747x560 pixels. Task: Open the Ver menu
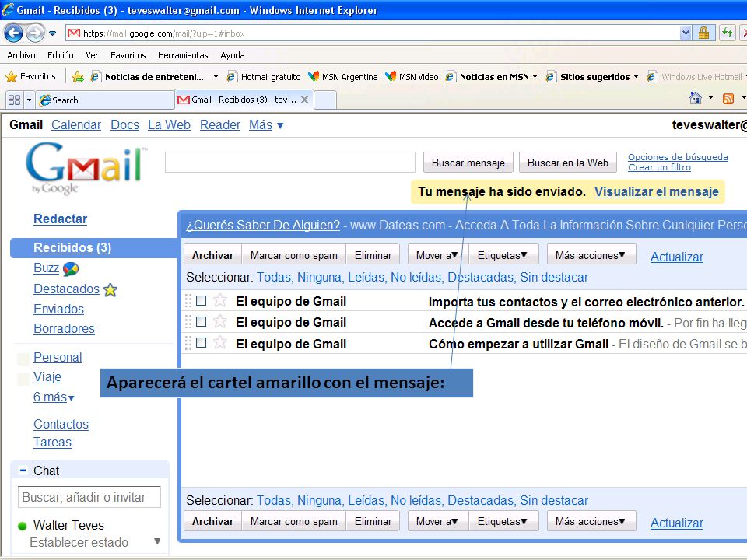92,55
